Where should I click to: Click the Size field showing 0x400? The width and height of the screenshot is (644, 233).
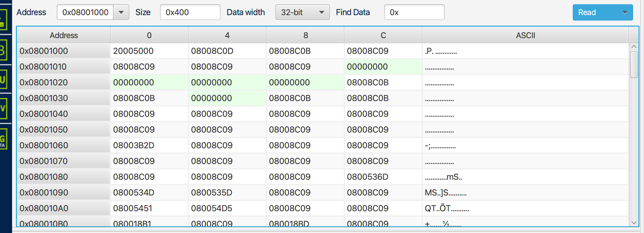click(190, 12)
